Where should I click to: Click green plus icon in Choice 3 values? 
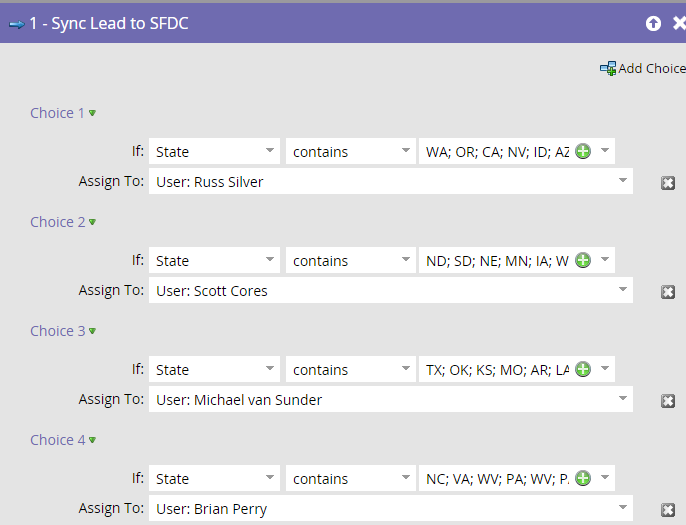click(583, 369)
